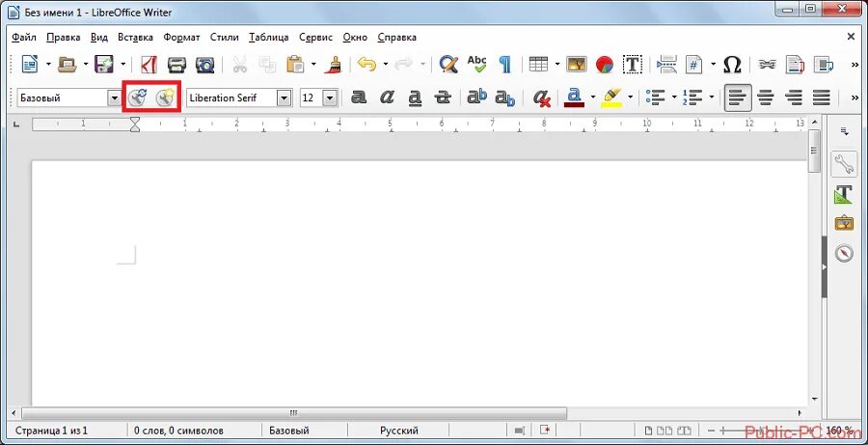Viewport: 868px width, 445px height.
Task: Justify the paragraph
Action: point(822,98)
